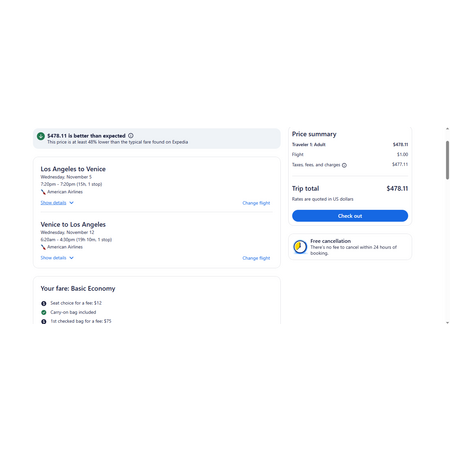This screenshot has height=450, width=450.
Task: Click the info icon next to Taxes, fees, and charges
Action: point(344,165)
